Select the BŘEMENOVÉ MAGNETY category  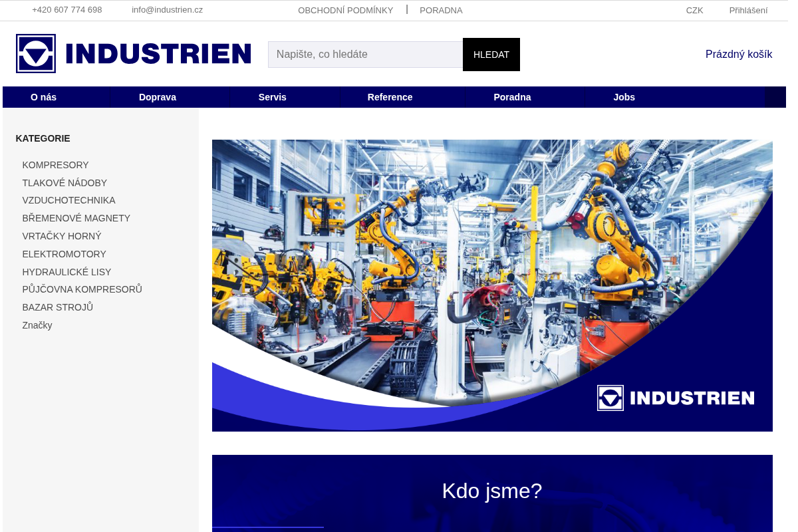pyautogui.click(x=76, y=218)
